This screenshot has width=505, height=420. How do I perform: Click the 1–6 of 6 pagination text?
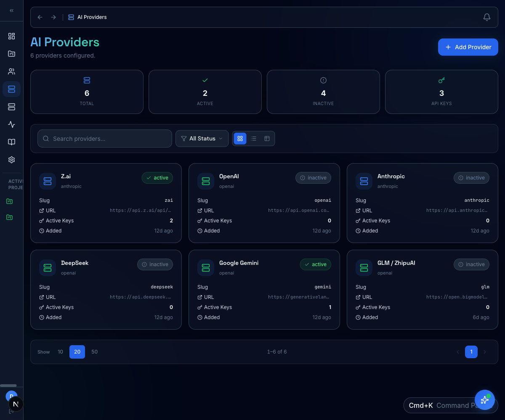click(277, 352)
